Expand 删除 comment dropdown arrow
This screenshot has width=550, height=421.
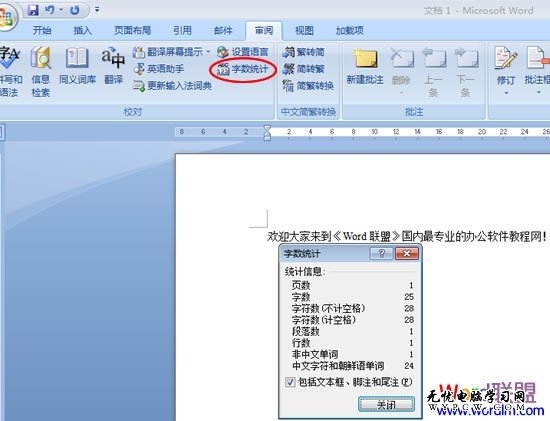402,93
